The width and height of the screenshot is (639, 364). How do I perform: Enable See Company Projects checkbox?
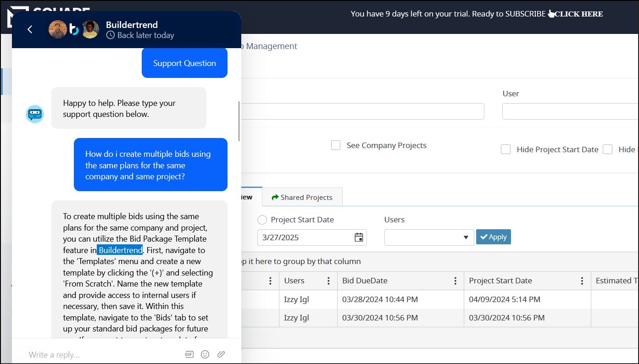[336, 145]
